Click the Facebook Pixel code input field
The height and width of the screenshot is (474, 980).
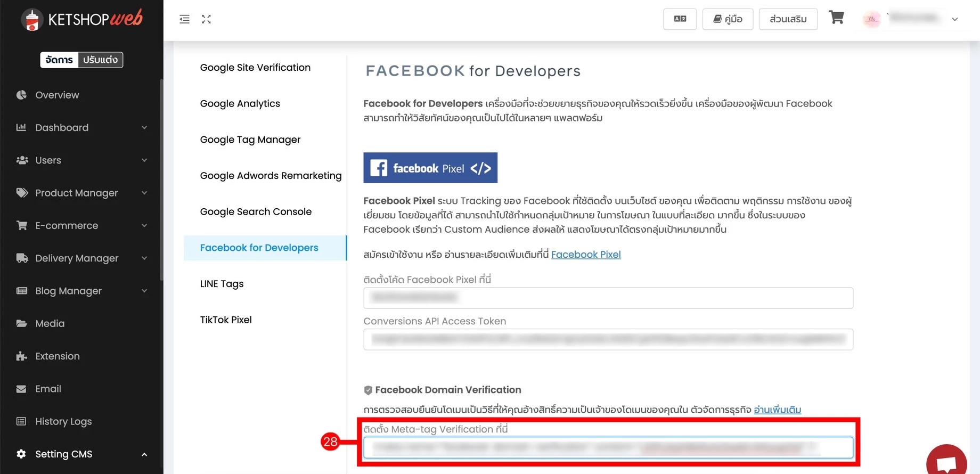(x=608, y=298)
